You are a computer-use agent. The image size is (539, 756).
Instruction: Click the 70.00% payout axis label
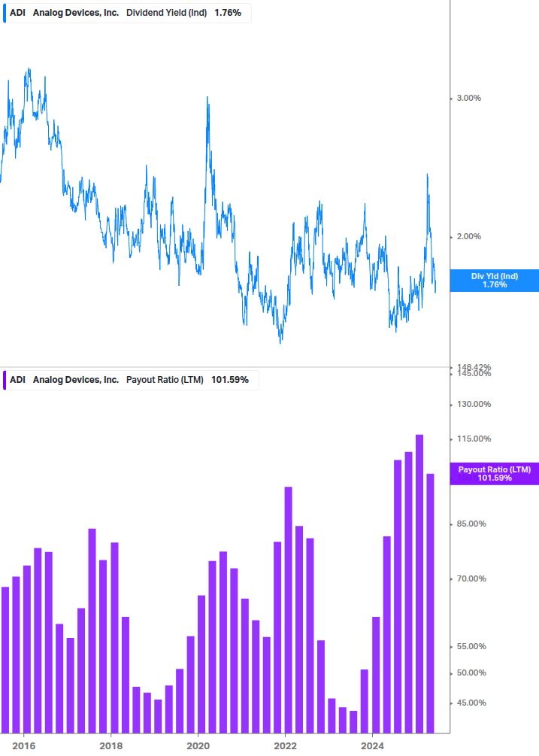pos(471,578)
